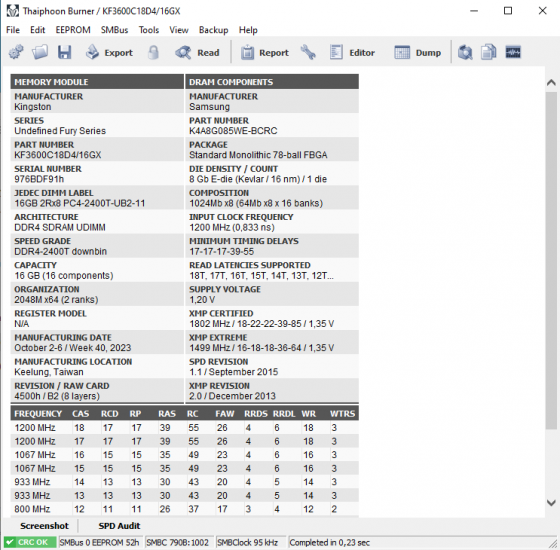The image size is (560, 550).
Task: Open the Dump view from toolbar
Action: (x=418, y=52)
